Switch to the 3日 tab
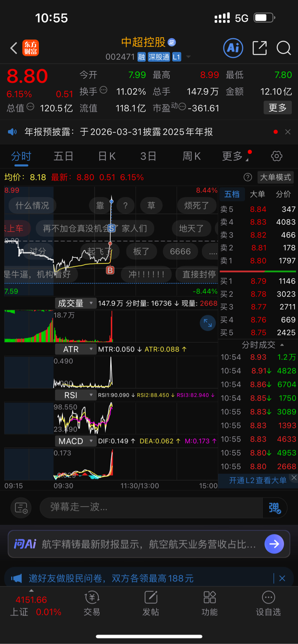This screenshot has width=298, height=644. click(148, 156)
